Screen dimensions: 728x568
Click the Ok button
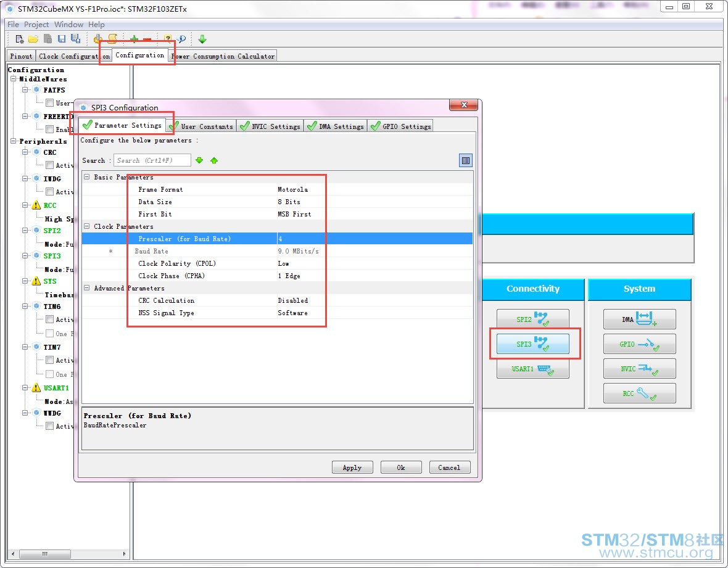(x=401, y=467)
